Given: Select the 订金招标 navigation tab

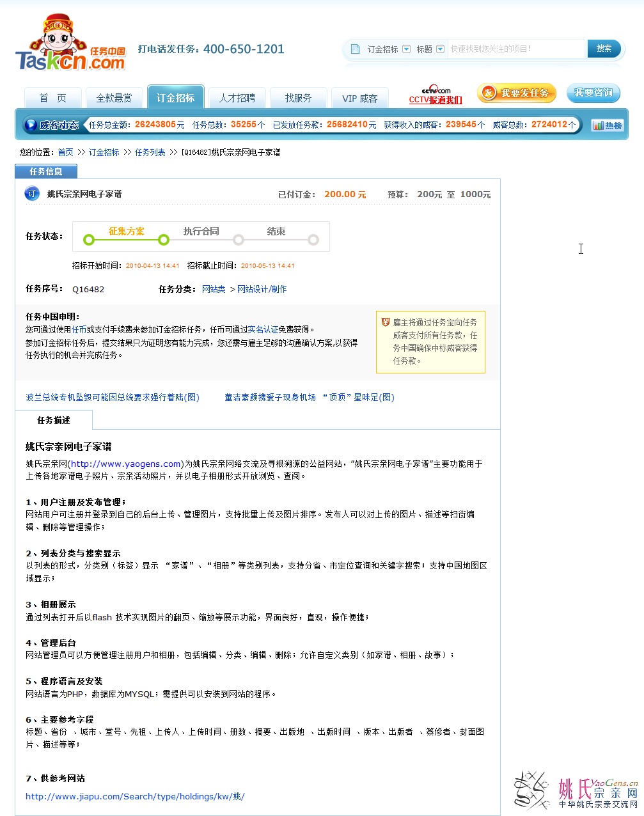Looking at the screenshot, I should coord(176,97).
